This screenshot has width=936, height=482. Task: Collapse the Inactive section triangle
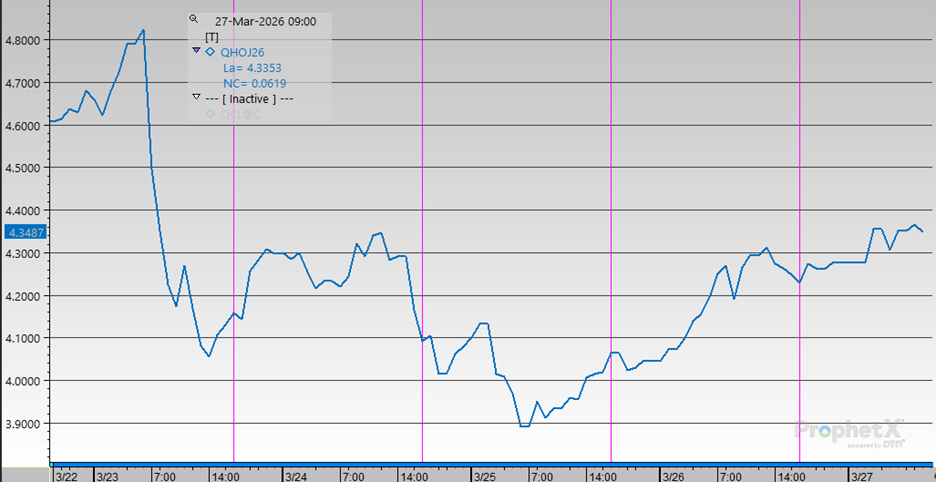pyautogui.click(x=196, y=98)
